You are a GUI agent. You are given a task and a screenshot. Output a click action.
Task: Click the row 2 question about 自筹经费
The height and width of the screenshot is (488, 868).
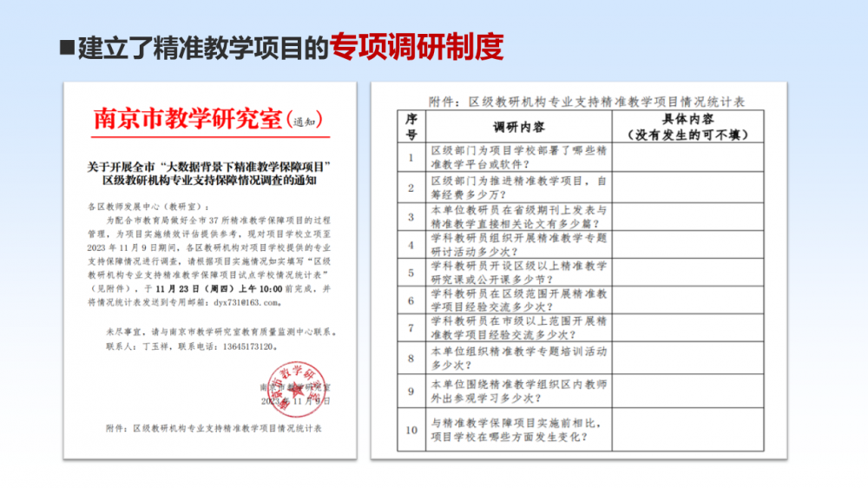click(518, 187)
